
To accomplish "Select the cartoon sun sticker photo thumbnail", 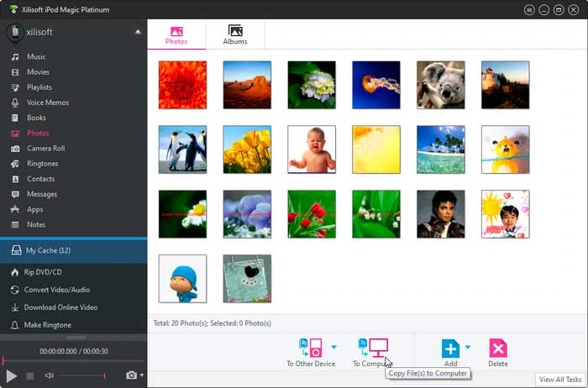I will coord(506,214).
